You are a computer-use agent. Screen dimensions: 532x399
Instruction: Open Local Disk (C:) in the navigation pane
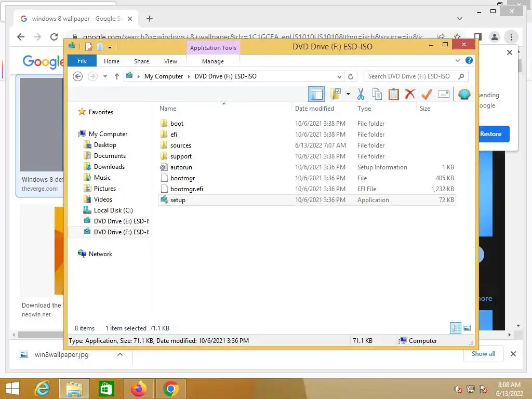(x=113, y=210)
